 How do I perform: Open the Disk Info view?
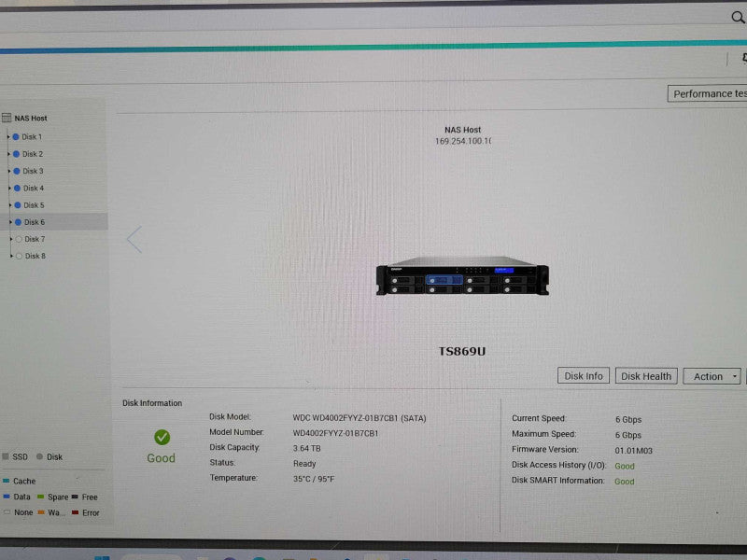pyautogui.click(x=584, y=376)
